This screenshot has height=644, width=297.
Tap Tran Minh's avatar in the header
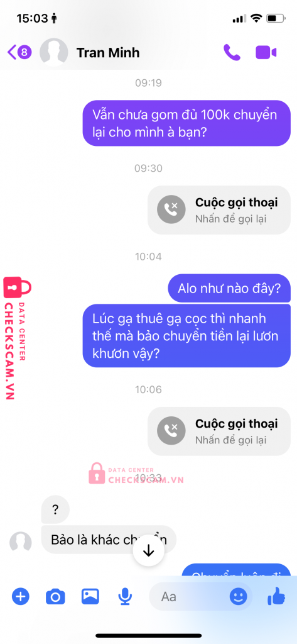(x=54, y=52)
